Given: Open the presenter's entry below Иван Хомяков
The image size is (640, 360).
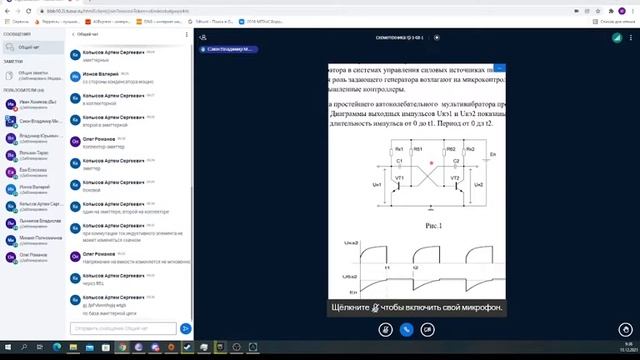Looking at the screenshot, I should point(33,122).
